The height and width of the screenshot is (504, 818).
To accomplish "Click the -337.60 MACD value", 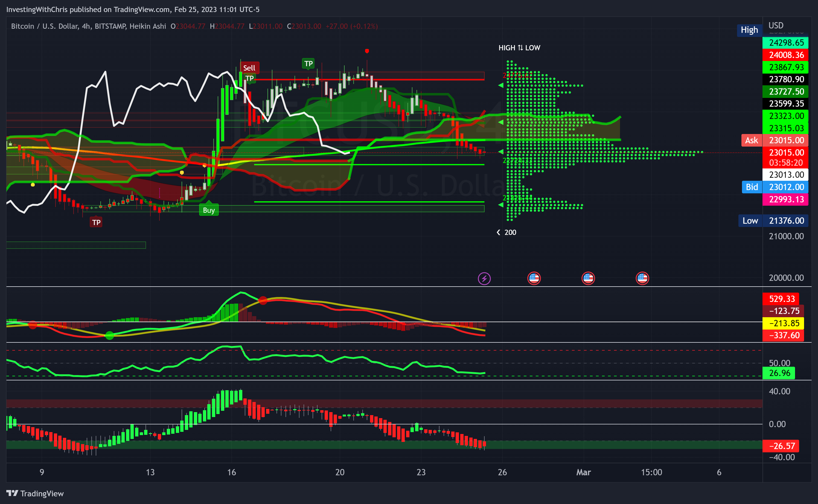I will pos(783,335).
